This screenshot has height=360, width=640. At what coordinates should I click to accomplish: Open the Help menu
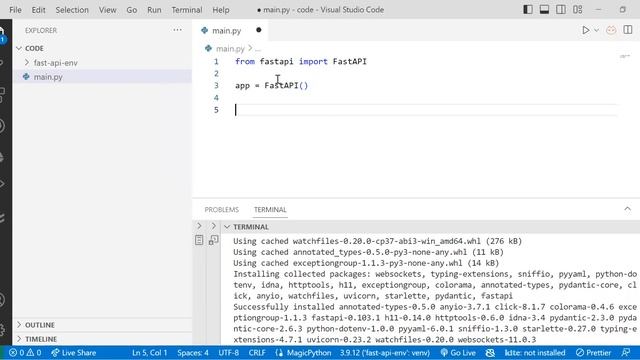point(221,10)
